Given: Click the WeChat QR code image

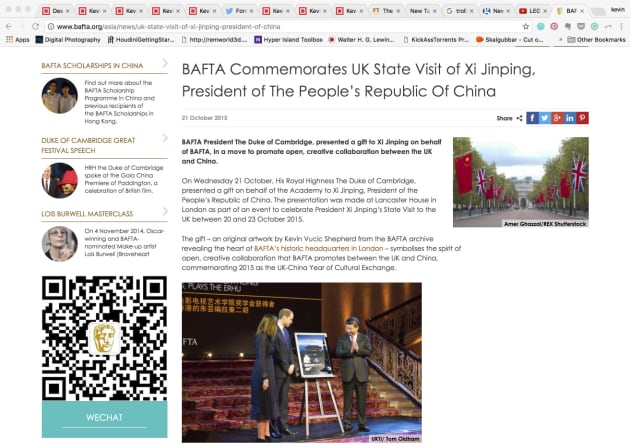Looking at the screenshot, I should click(x=104, y=338).
